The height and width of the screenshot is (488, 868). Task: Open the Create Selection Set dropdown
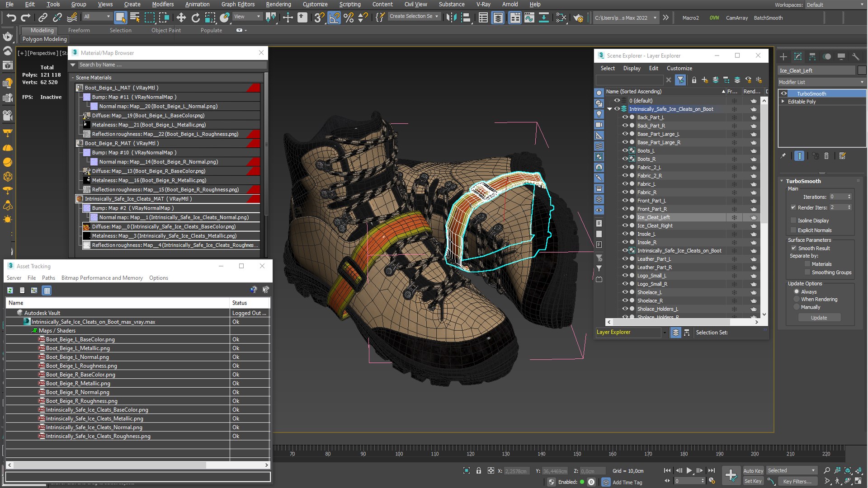point(414,16)
